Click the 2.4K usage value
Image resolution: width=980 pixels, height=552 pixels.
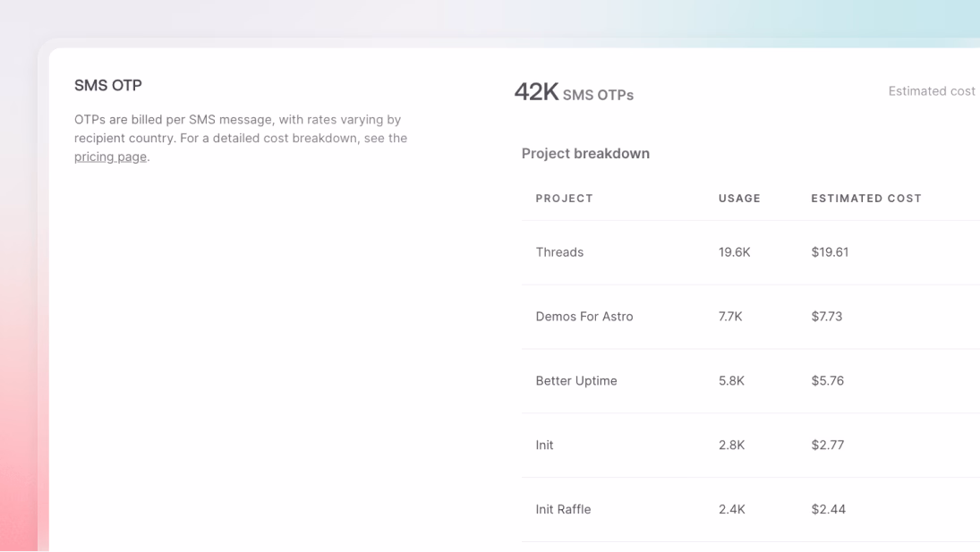(x=732, y=510)
